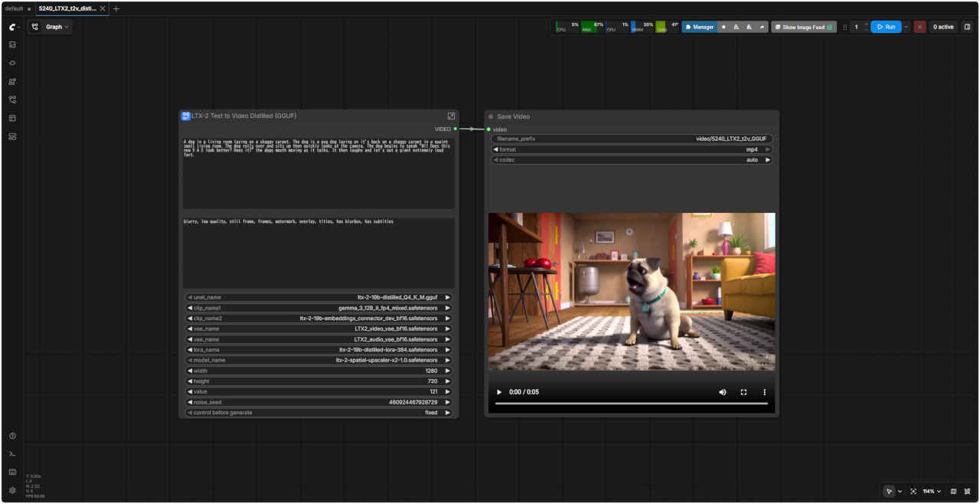980x504 pixels.
Task: Toggle the right side panel icon
Action: point(967,27)
